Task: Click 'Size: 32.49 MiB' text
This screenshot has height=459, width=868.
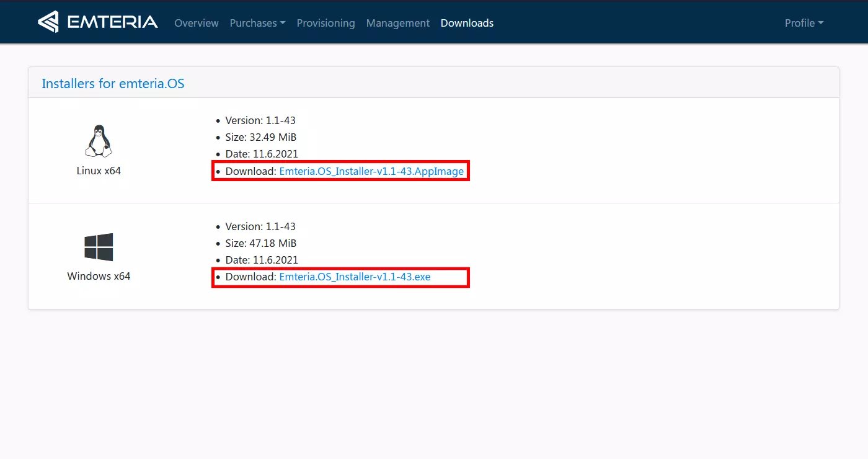Action: [x=260, y=137]
